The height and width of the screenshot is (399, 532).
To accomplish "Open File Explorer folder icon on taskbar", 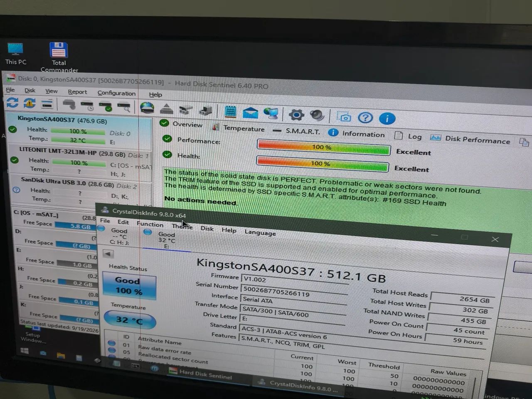I will tap(61, 356).
